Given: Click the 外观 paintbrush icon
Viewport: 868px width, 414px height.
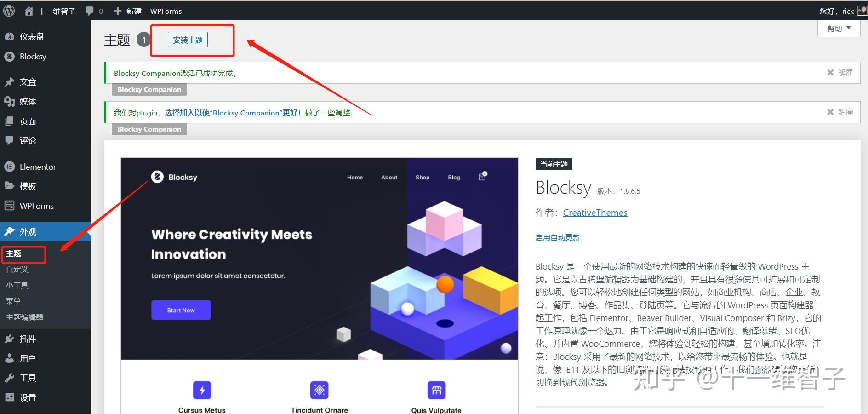Looking at the screenshot, I should pos(9,231).
